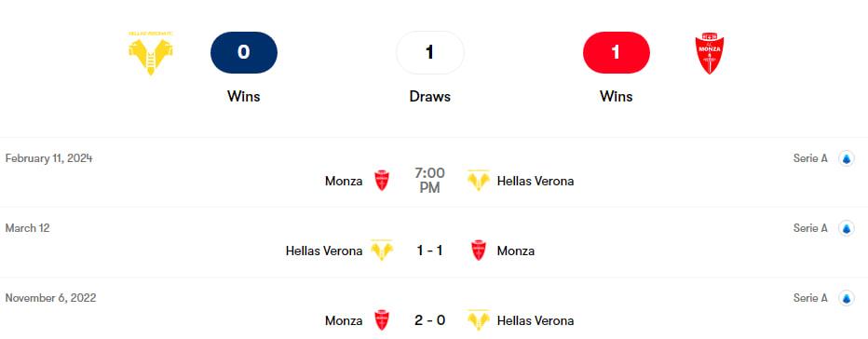
Task: Click Hellas Verona crest in the 2 - 0 match
Action: pyautogui.click(x=478, y=320)
